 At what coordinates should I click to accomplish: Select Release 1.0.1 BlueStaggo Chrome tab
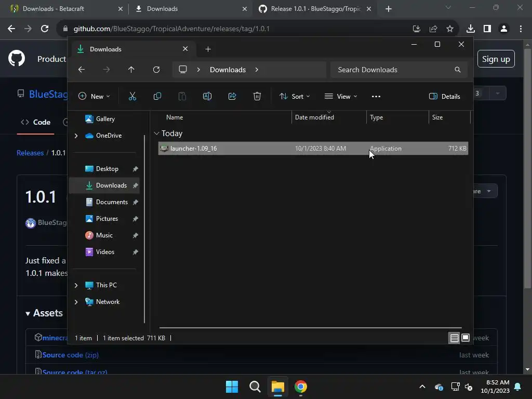tap(315, 9)
